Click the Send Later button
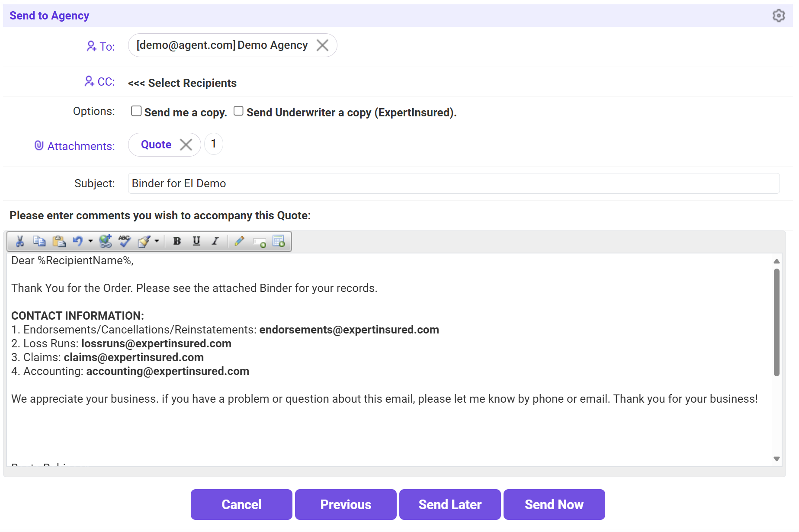This screenshot has height=532, width=799. pyautogui.click(x=450, y=504)
